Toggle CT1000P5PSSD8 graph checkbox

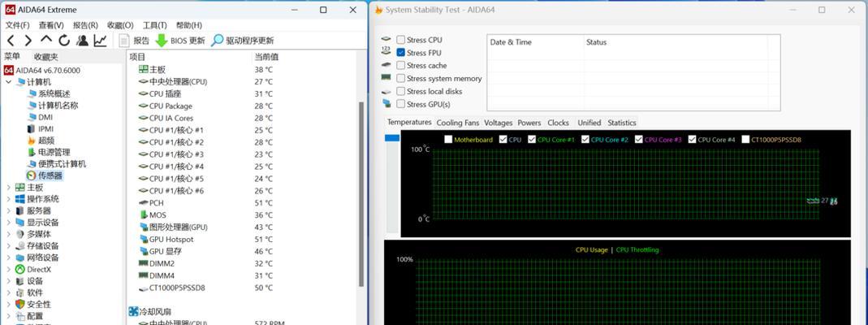click(745, 140)
